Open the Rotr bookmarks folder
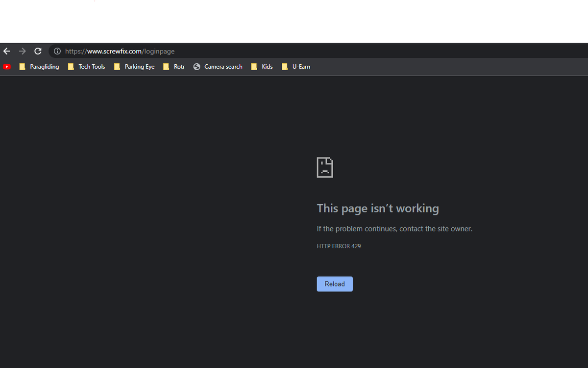This screenshot has height=368, width=588. (174, 67)
